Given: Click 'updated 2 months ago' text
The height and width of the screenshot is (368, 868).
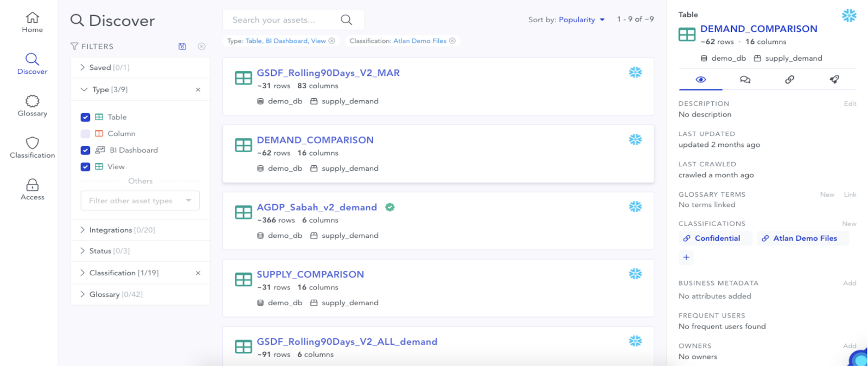Looking at the screenshot, I should (719, 145).
